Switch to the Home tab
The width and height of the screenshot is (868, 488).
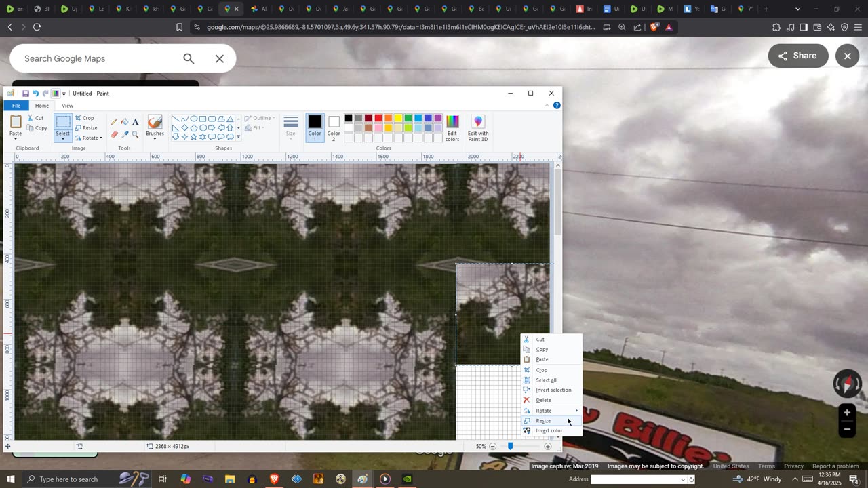click(42, 106)
